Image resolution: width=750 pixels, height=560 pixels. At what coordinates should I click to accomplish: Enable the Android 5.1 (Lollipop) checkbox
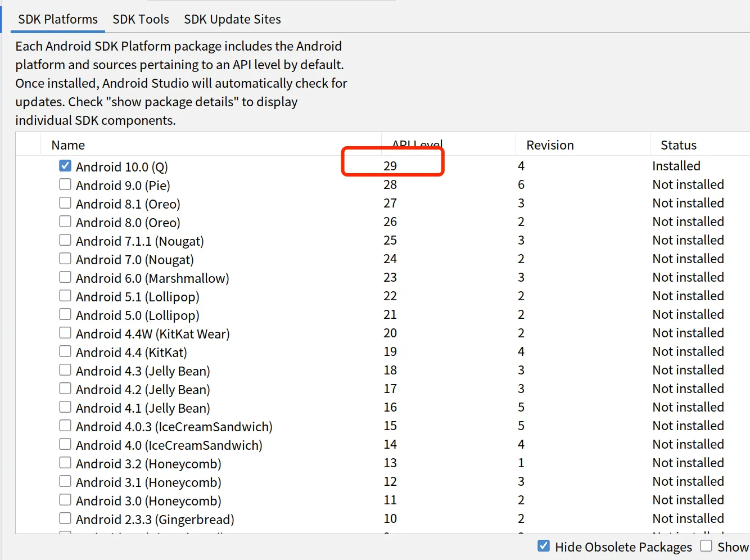point(65,296)
